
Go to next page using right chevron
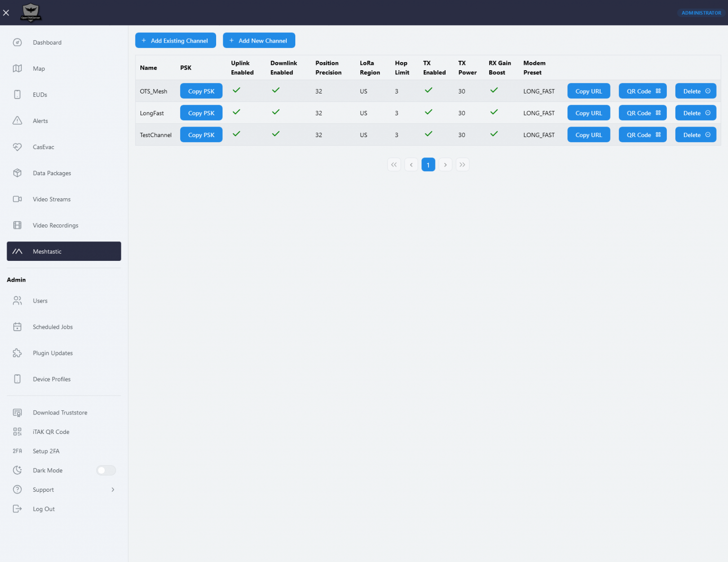click(x=445, y=164)
